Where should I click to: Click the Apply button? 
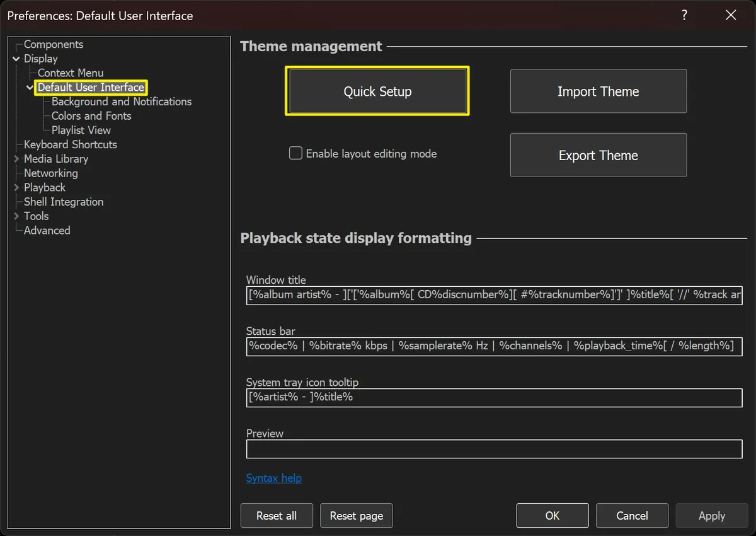tap(712, 516)
